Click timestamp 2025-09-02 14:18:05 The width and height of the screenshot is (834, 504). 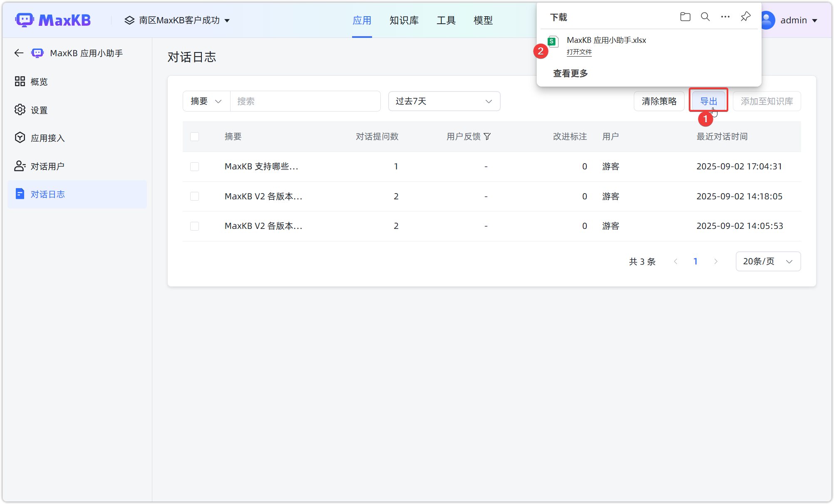[740, 196]
